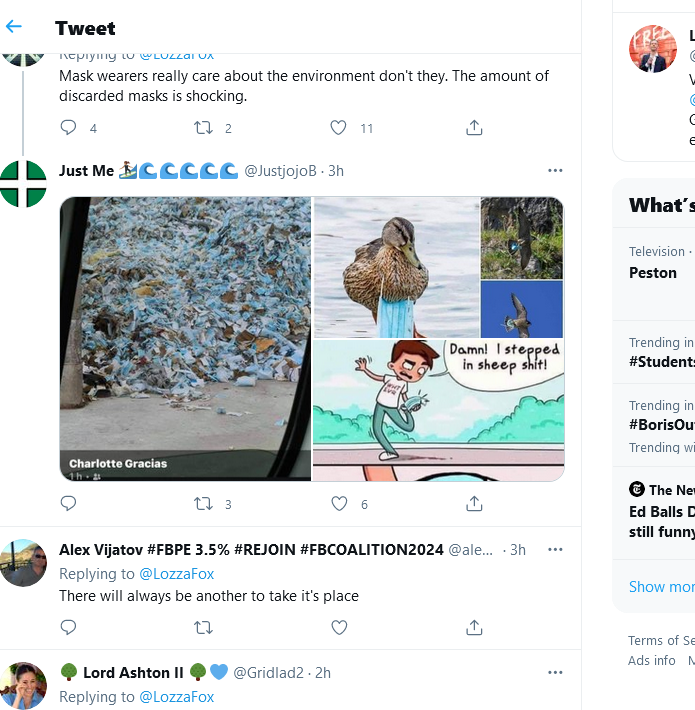Click @LozzaFox link in Alex Vijatov's reply
Image resolution: width=695 pixels, height=710 pixels.
(176, 574)
